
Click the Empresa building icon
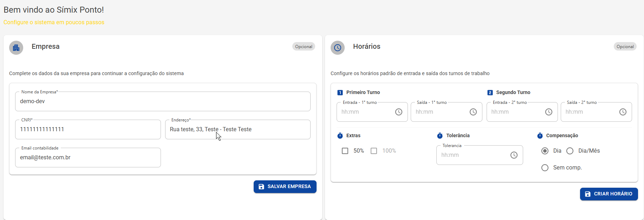tap(16, 48)
